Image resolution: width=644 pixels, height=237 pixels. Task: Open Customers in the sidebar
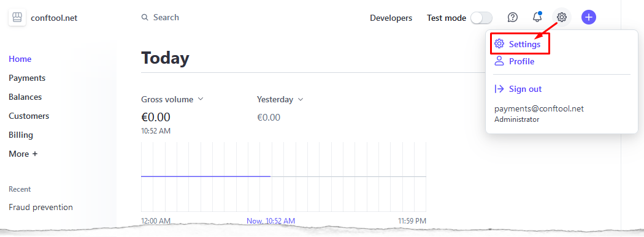tap(29, 116)
